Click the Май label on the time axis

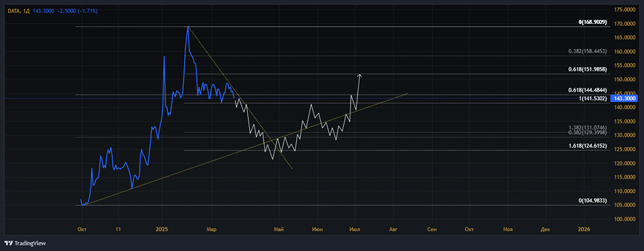pos(279,229)
